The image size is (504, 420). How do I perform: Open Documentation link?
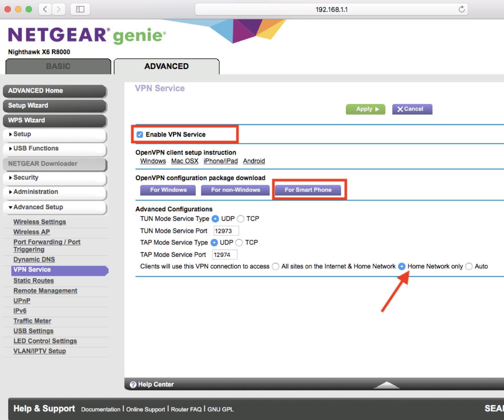101,409
